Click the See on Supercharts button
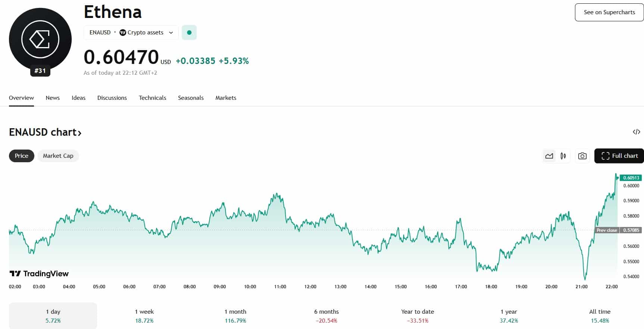This screenshot has height=329, width=644. point(609,12)
